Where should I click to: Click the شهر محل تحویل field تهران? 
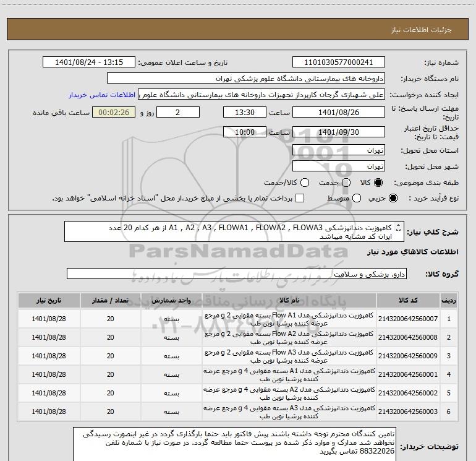click(339, 166)
